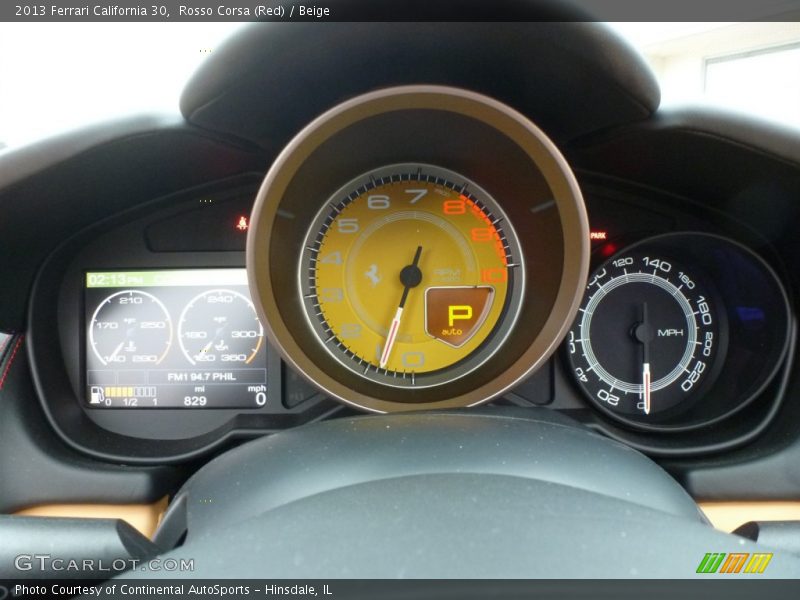Click the striped green-orange-yellow logo
Viewport: 800px width, 600px height.
(734, 563)
